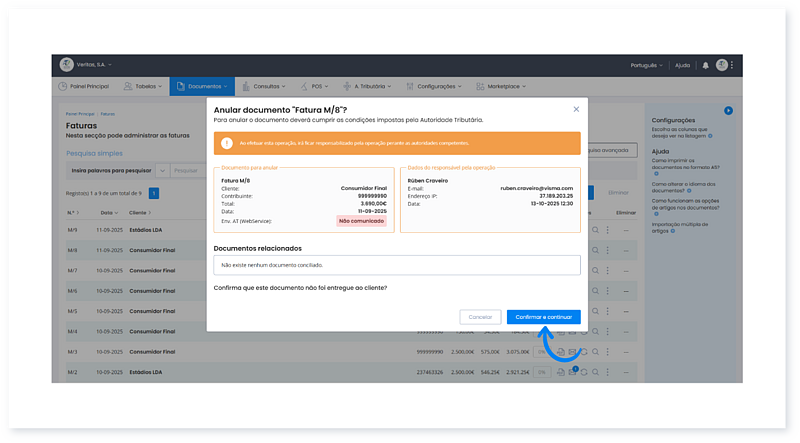Collapse the right help sidebar arrow
The image size is (800, 443).
pos(729,109)
